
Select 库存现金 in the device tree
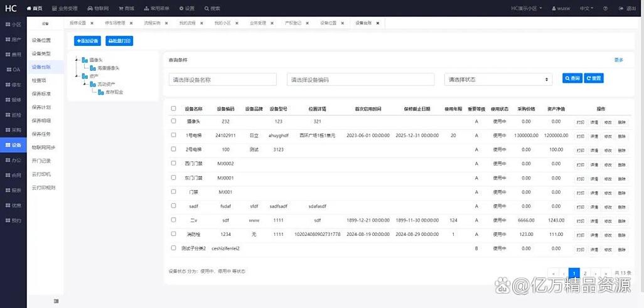coord(114,92)
